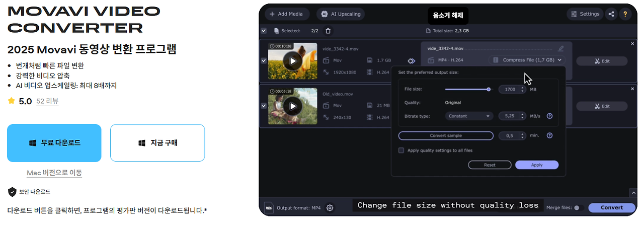
Task: Click the 1920x1080 resolution value
Action: [x=345, y=72]
